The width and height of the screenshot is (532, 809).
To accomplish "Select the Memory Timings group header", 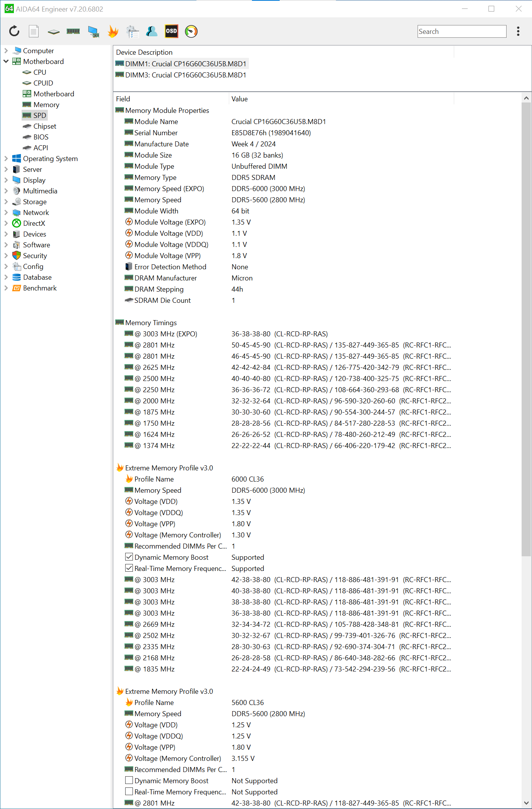I will click(x=284, y=322).
